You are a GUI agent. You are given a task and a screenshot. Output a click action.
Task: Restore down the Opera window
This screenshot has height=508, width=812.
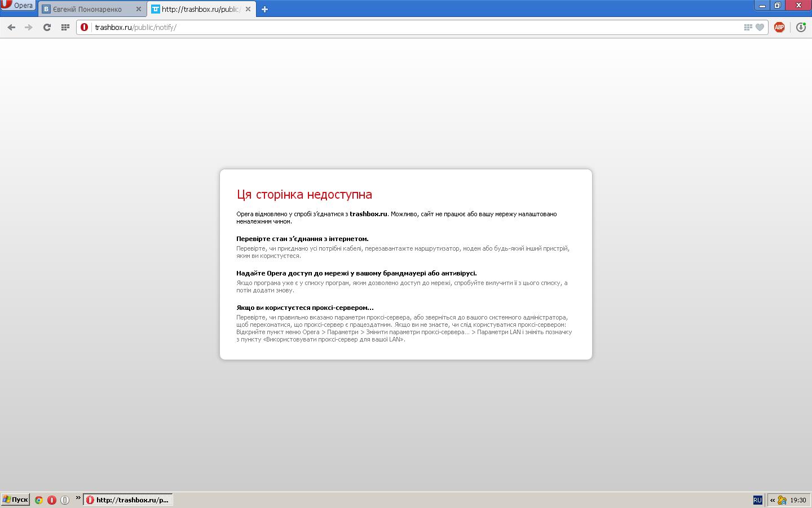[x=777, y=5]
